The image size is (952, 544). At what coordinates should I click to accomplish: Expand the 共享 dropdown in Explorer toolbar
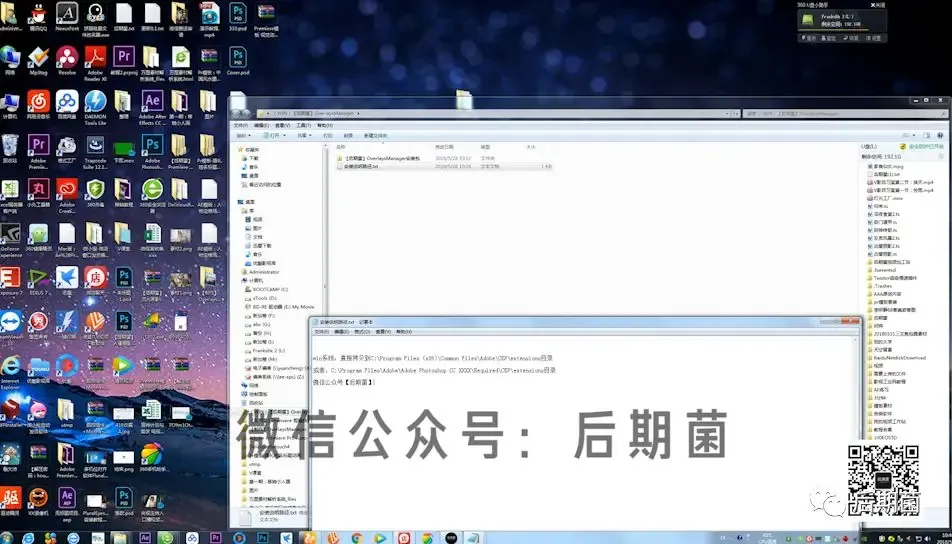304,135
